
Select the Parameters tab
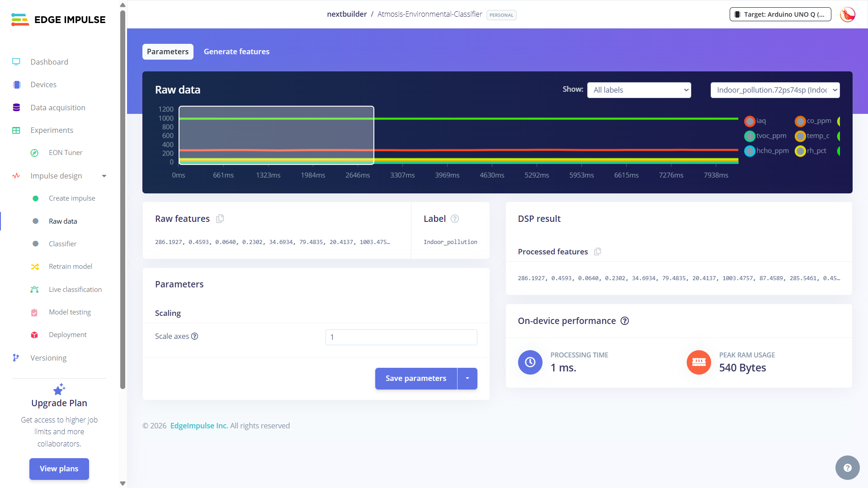point(168,52)
